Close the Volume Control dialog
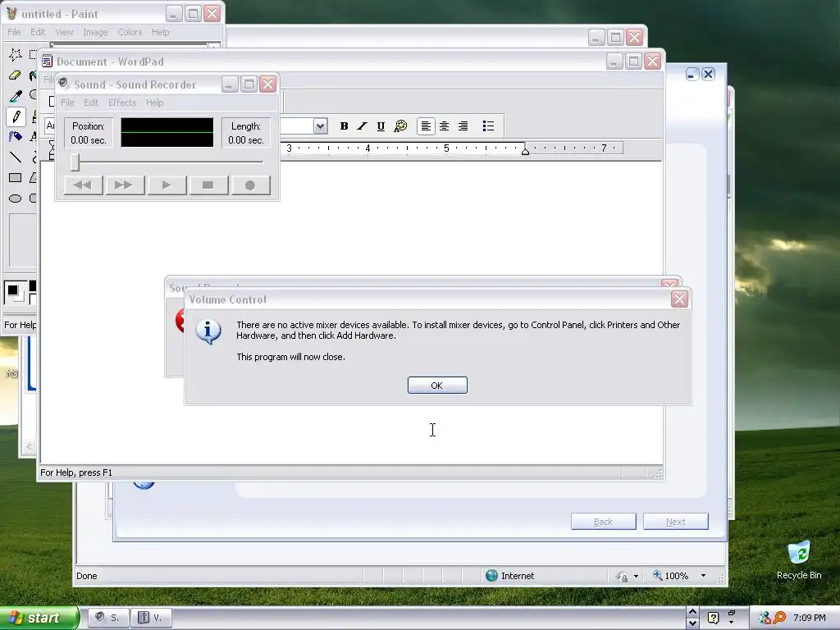The width and height of the screenshot is (840, 630). coord(679,299)
